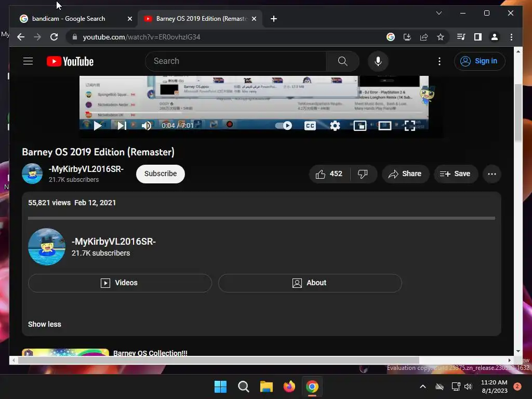This screenshot has width=532, height=399.
Task: Open small channel avatar beside Subscribe
Action: click(x=32, y=174)
